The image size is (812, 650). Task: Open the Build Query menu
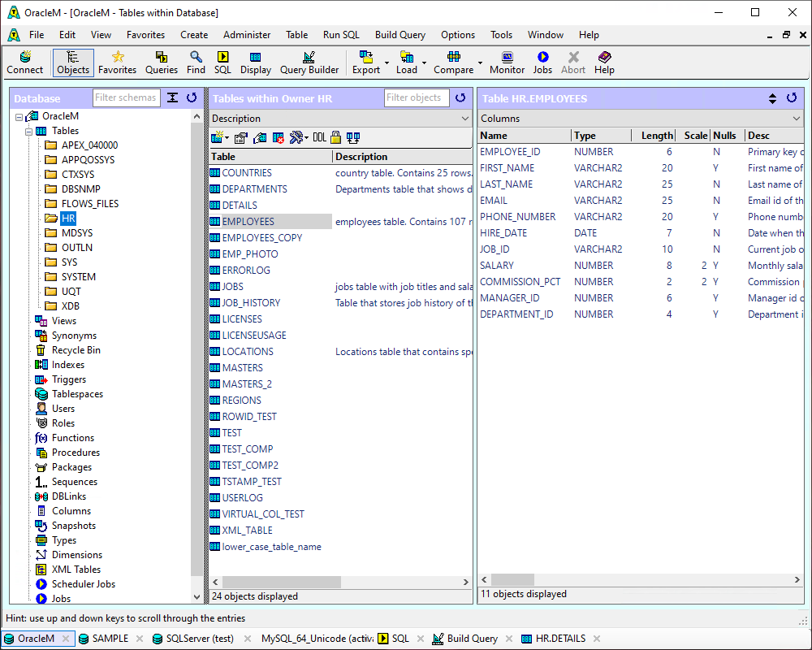(x=400, y=35)
